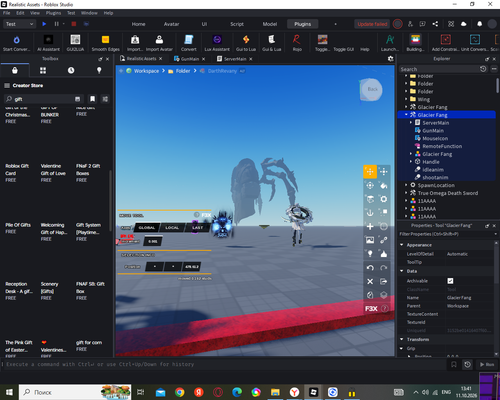This screenshot has width=500, height=400.
Task: Toggle the Archivable checkbox
Action: tap(450, 281)
